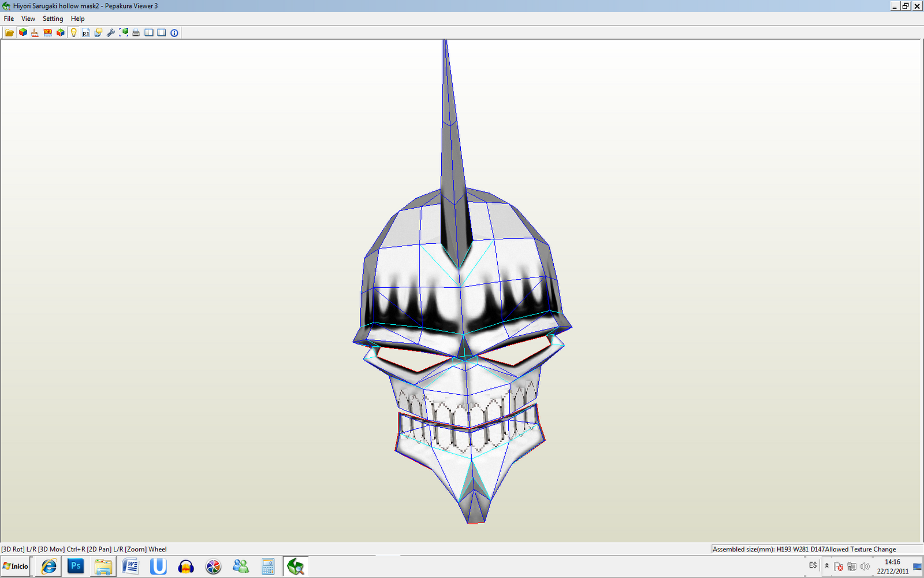Fit model to view with green cube icon
Viewport: 924px width, 578px height.
tap(123, 32)
